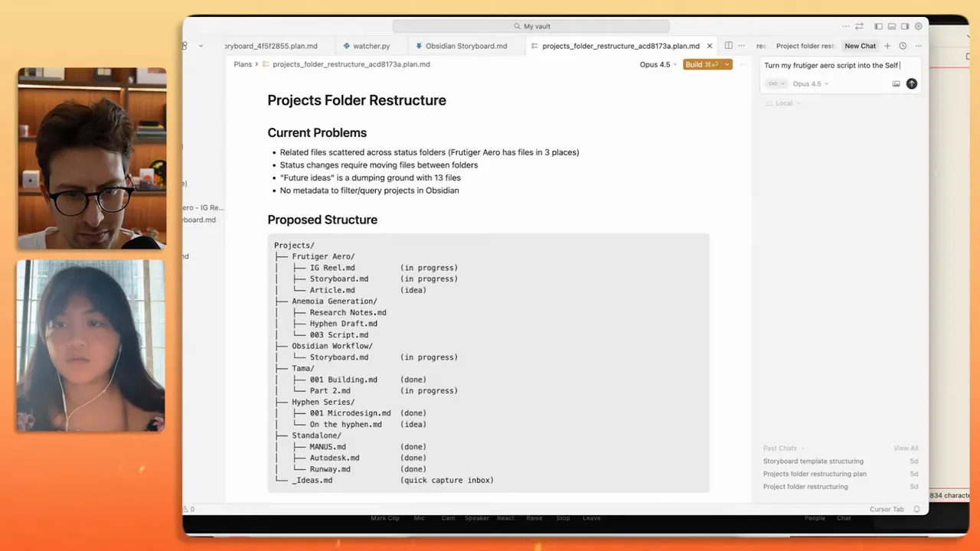980x551 pixels.
Task: Send the chat prompt with the arrow button
Action: tap(911, 83)
